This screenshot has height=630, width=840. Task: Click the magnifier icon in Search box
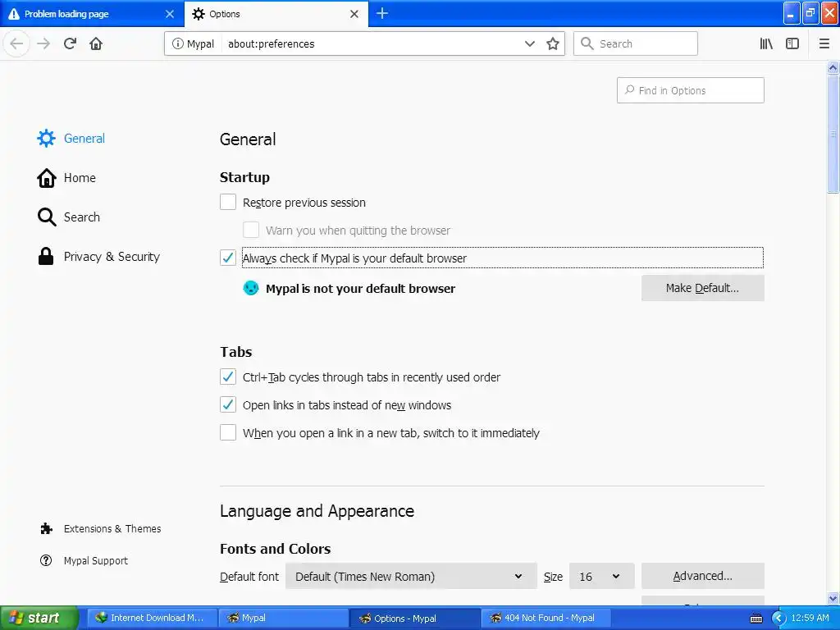click(587, 43)
